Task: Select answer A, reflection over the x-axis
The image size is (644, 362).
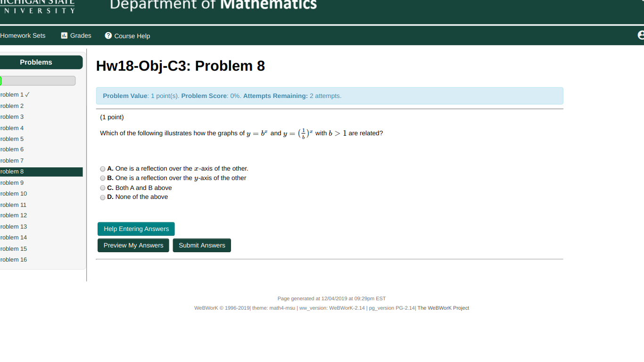Action: click(x=102, y=169)
